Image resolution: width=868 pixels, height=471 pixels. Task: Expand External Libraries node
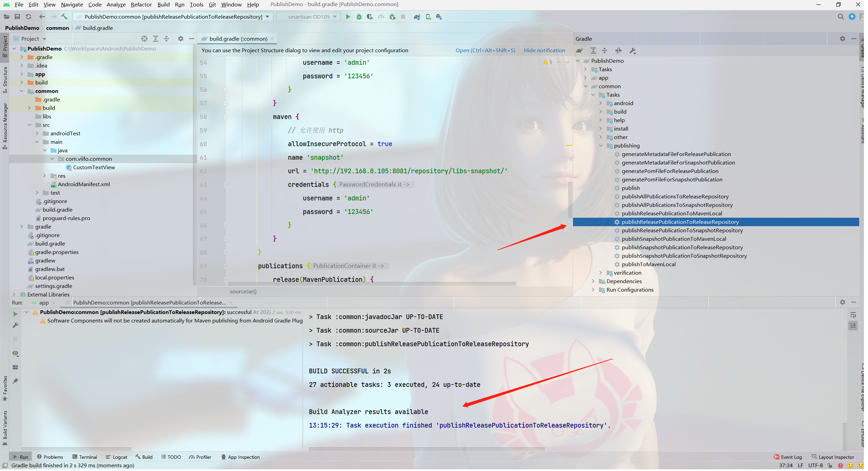(x=14, y=294)
